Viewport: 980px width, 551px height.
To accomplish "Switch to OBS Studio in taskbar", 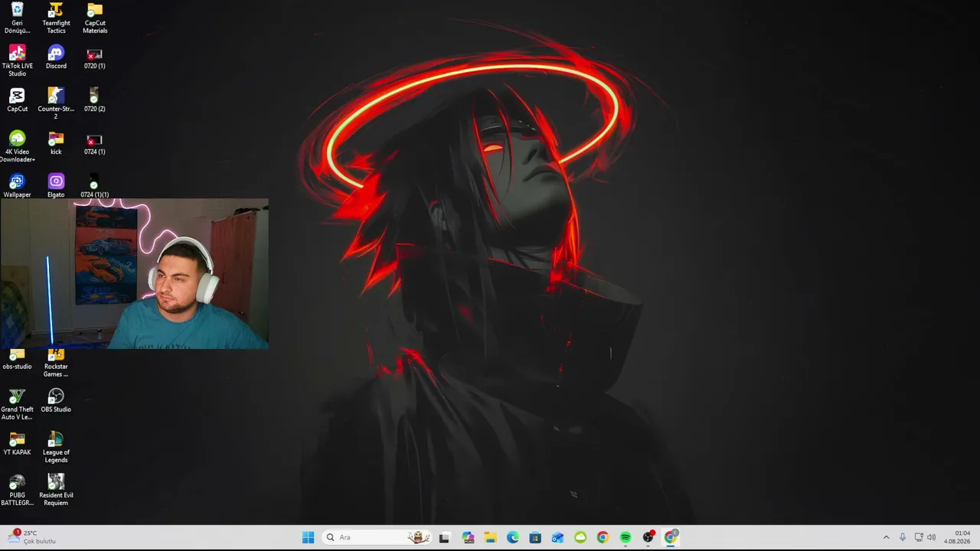I will pos(648,537).
